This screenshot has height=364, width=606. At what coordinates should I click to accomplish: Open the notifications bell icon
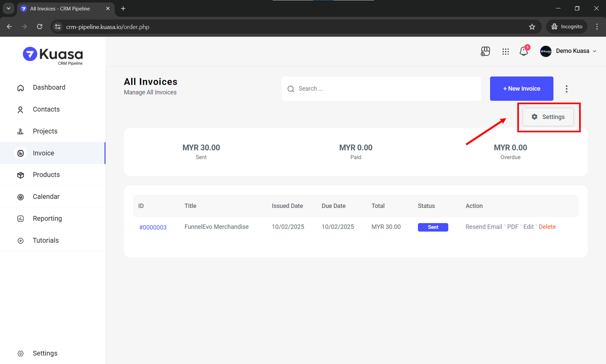click(x=523, y=51)
